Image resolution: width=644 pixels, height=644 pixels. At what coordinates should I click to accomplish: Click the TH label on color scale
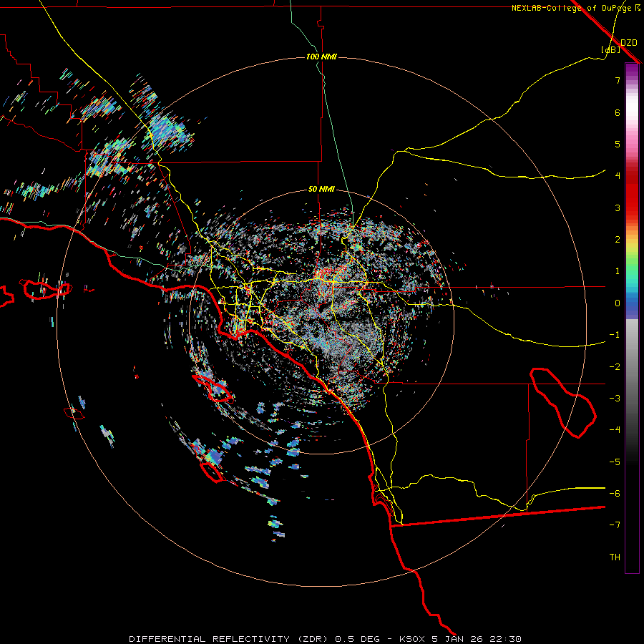click(x=615, y=557)
